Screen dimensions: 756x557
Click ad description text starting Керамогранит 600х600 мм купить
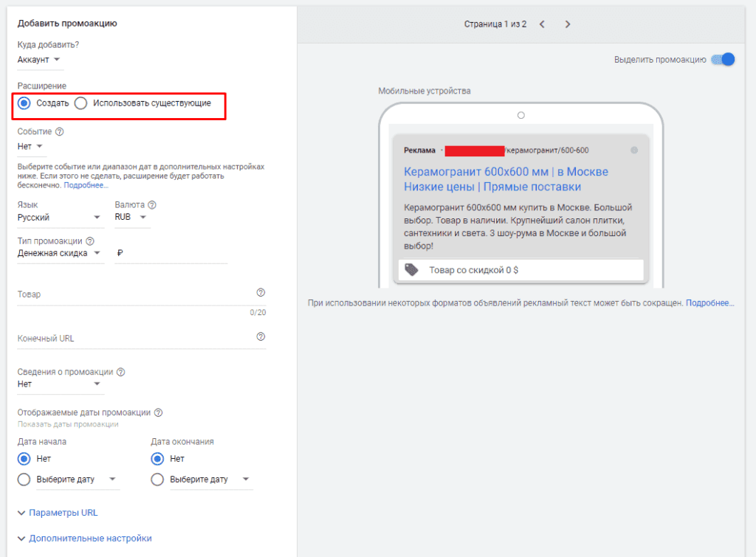pyautogui.click(x=518, y=226)
